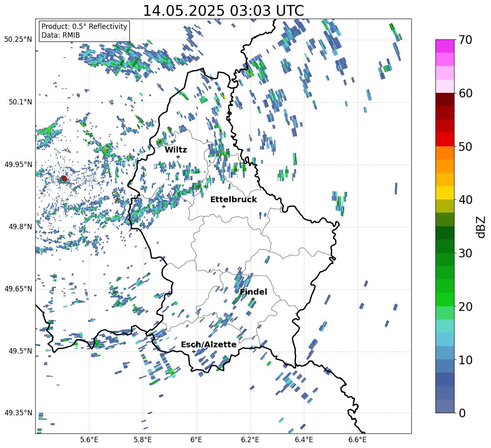The image size is (491, 448).
Task: Click the 60 tick on the colorbar
Action: [465, 93]
